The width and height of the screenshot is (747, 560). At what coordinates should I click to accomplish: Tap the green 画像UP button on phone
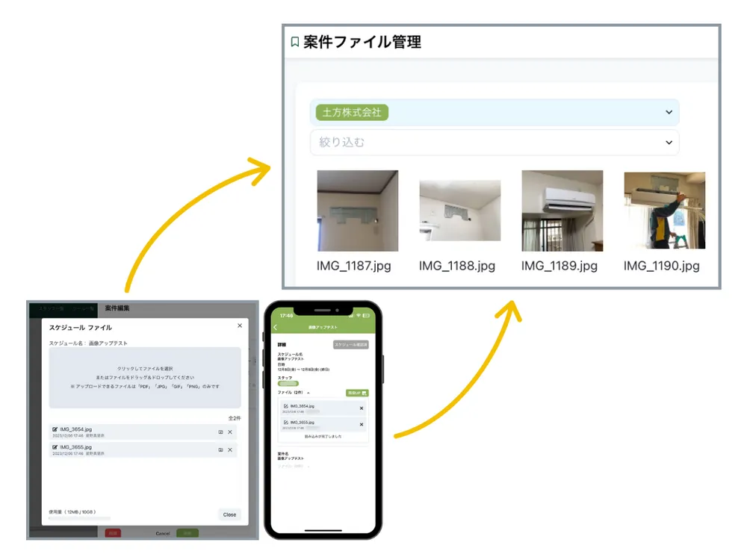(x=357, y=393)
